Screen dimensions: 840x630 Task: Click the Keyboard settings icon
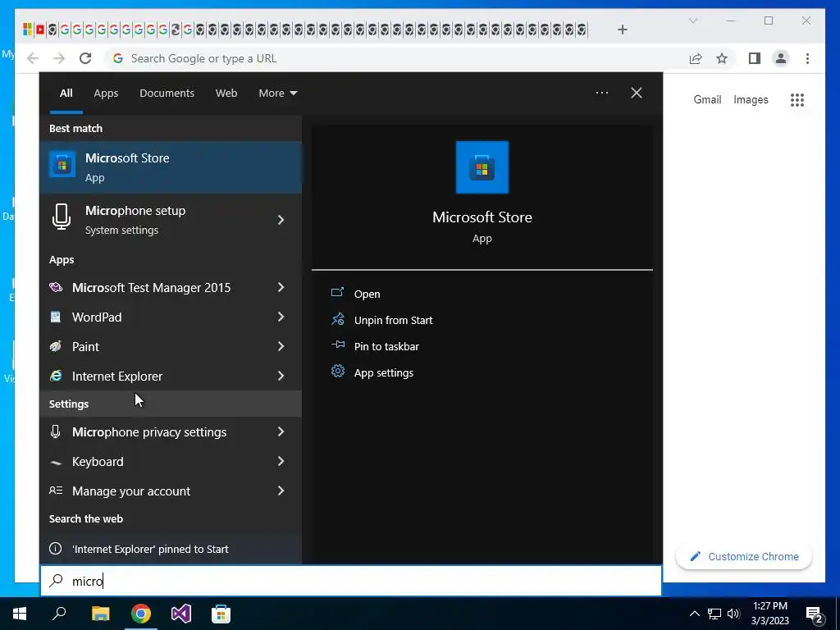click(56, 462)
